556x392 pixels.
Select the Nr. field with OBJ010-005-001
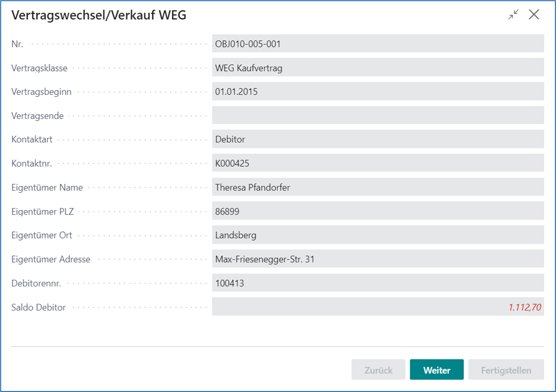pos(377,44)
